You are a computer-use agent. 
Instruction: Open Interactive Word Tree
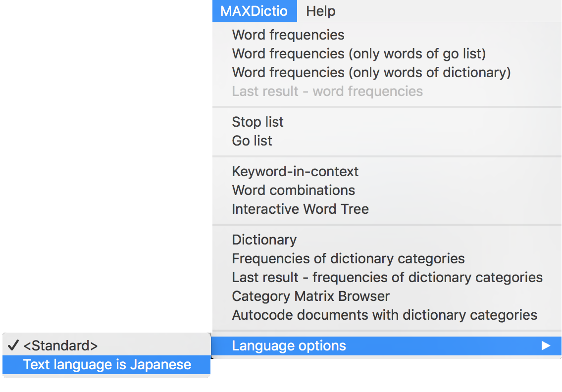[x=387, y=209]
